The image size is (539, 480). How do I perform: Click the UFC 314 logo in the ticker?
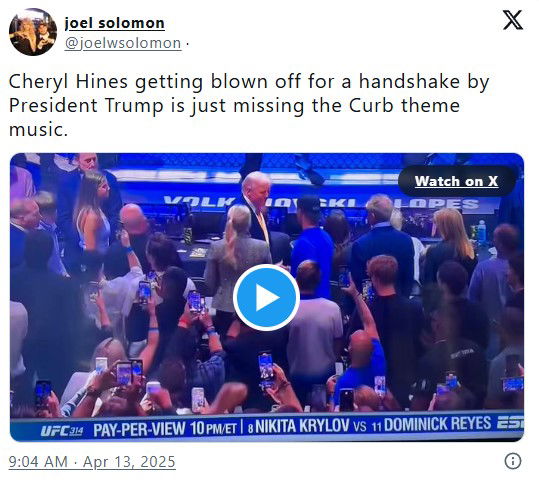tap(62, 430)
